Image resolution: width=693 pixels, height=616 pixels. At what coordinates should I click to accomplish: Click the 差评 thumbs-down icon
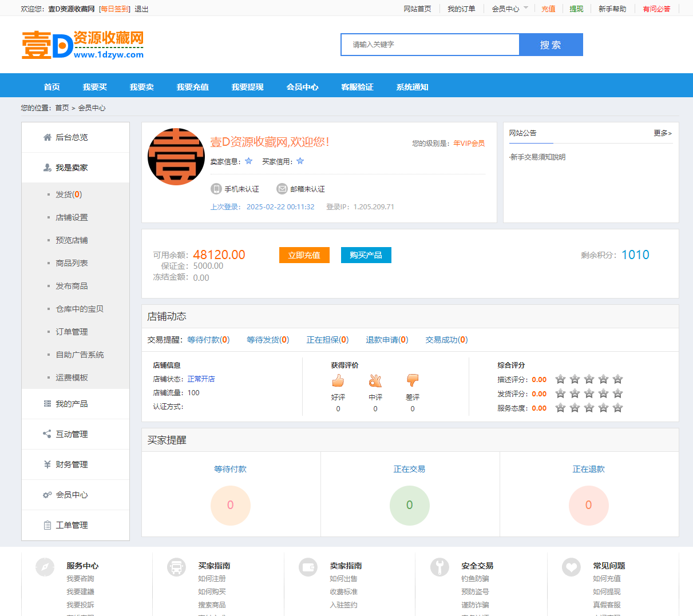tap(412, 380)
